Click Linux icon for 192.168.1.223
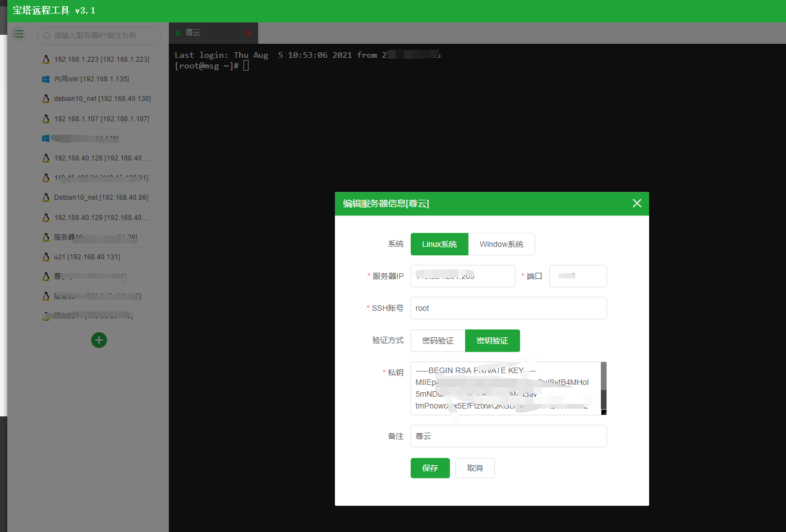The height and width of the screenshot is (532, 786). click(46, 59)
